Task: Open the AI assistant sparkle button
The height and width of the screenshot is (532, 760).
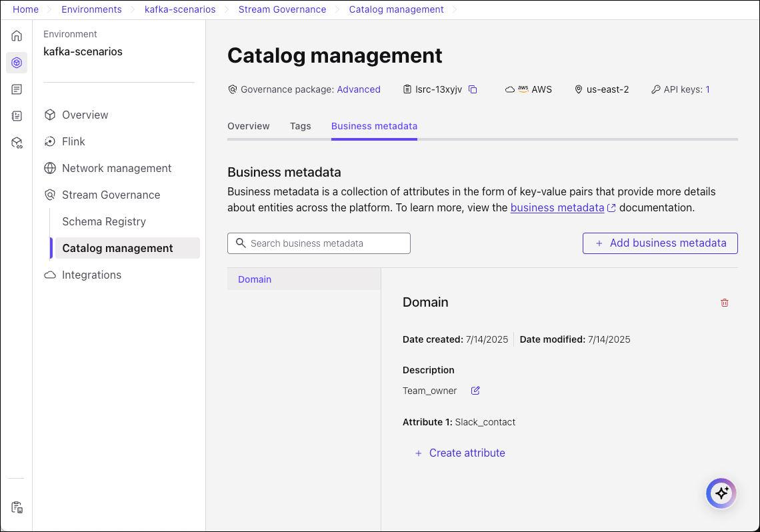Action: (721, 493)
